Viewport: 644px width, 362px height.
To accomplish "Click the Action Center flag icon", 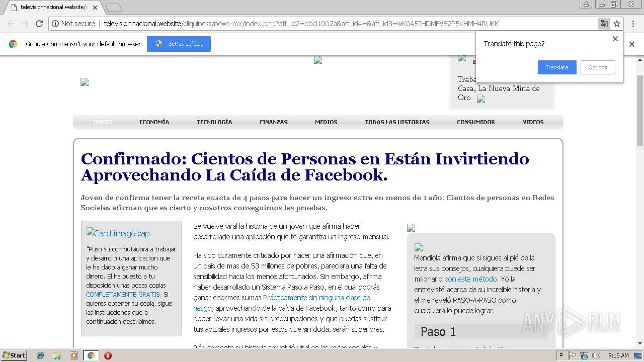I will (x=572, y=355).
